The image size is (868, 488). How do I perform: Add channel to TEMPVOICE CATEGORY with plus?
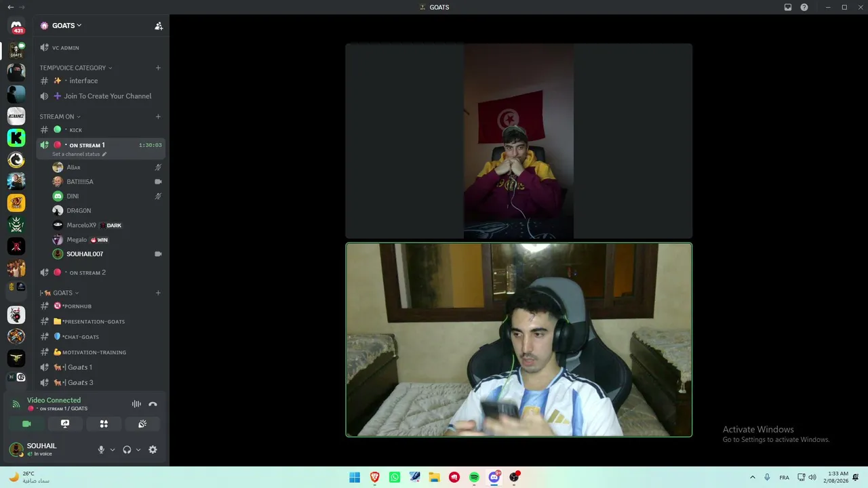pyautogui.click(x=158, y=68)
